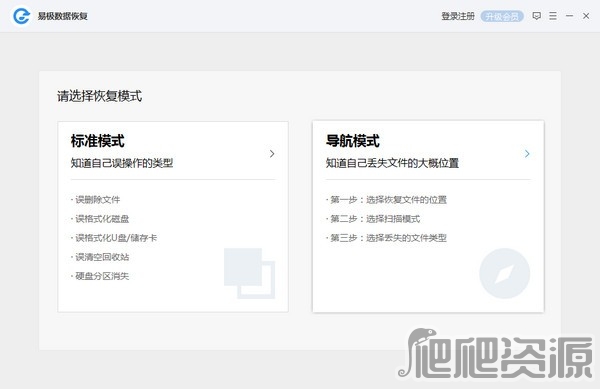Viewport: 600px width, 389px height.
Task: Close the data recovery window
Action: click(586, 16)
